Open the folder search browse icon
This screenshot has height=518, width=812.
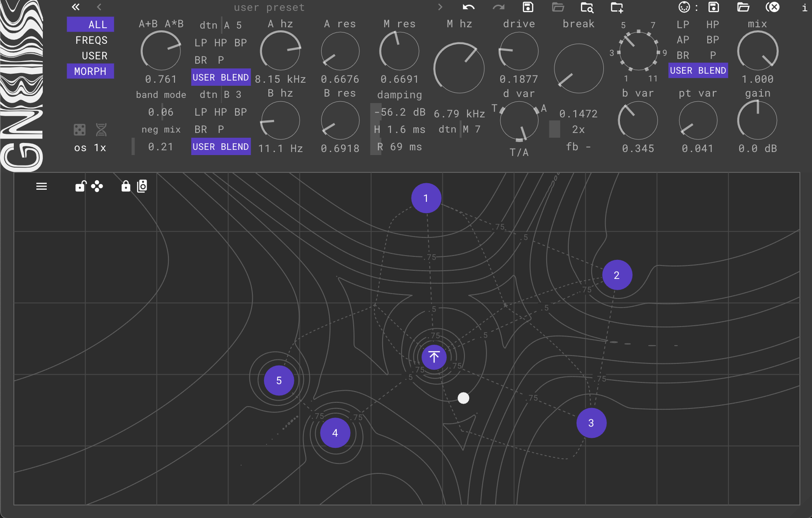pos(587,7)
